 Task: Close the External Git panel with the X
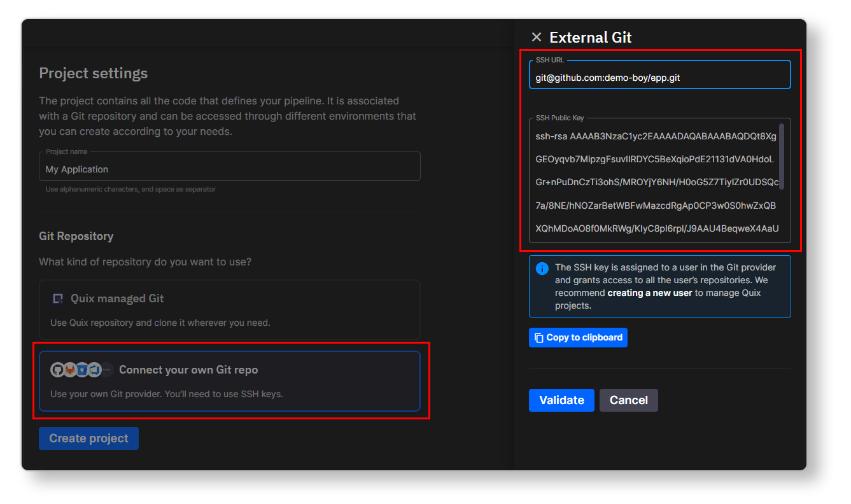[x=536, y=37]
